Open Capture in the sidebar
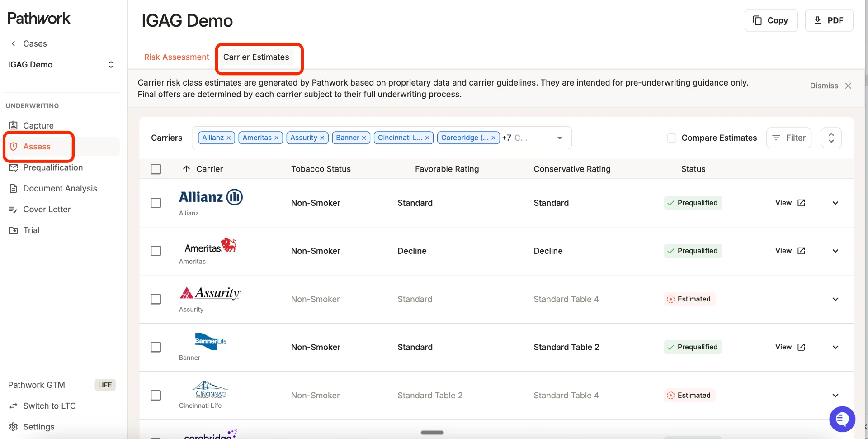Image resolution: width=868 pixels, height=439 pixels. (38, 125)
